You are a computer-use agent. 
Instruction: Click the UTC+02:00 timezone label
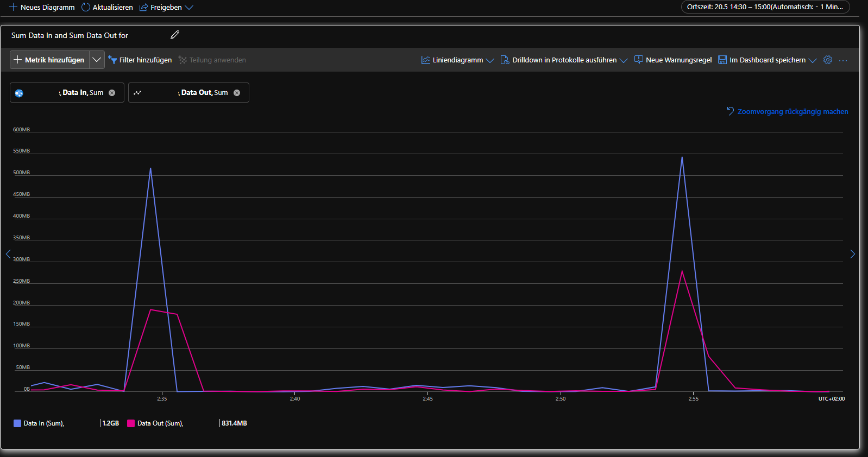tap(832, 399)
